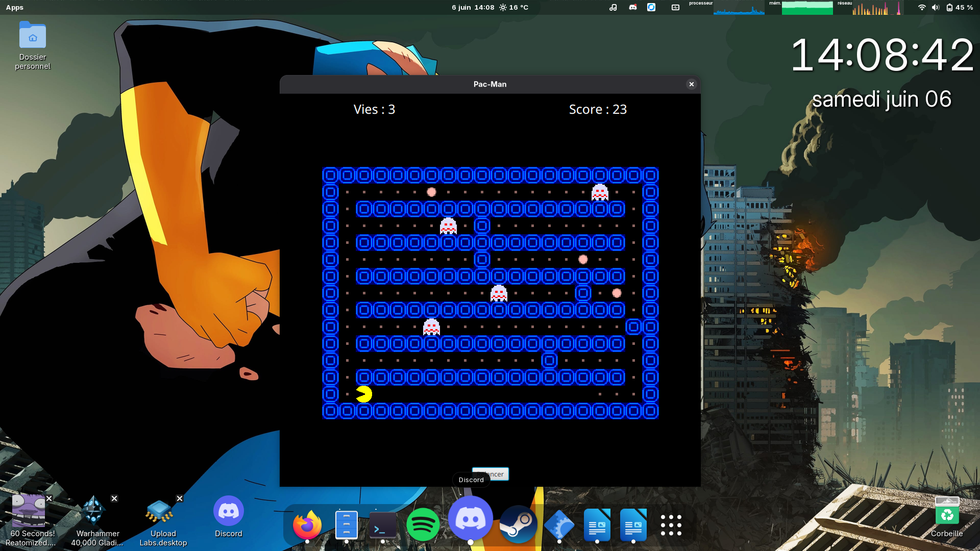Open the Dossier personnel desktop folder

[x=33, y=46]
